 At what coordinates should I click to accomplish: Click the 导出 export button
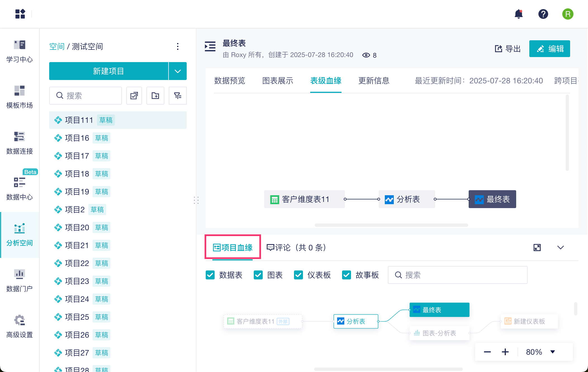(x=508, y=49)
